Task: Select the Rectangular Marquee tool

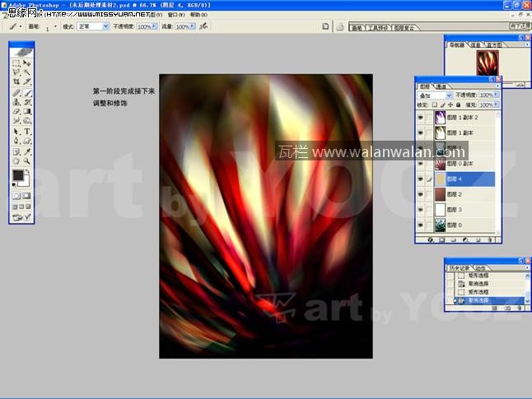Action: (16, 63)
